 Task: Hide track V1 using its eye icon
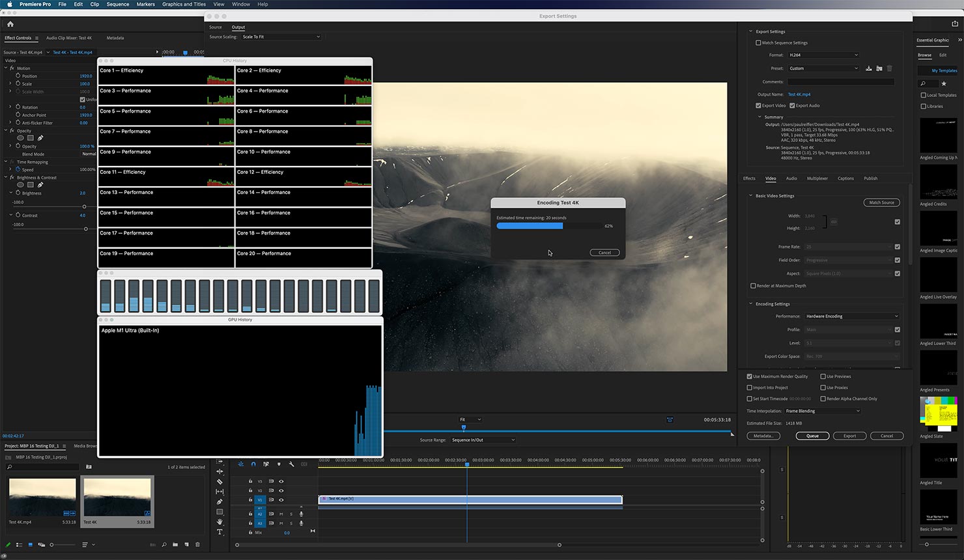pyautogui.click(x=281, y=500)
